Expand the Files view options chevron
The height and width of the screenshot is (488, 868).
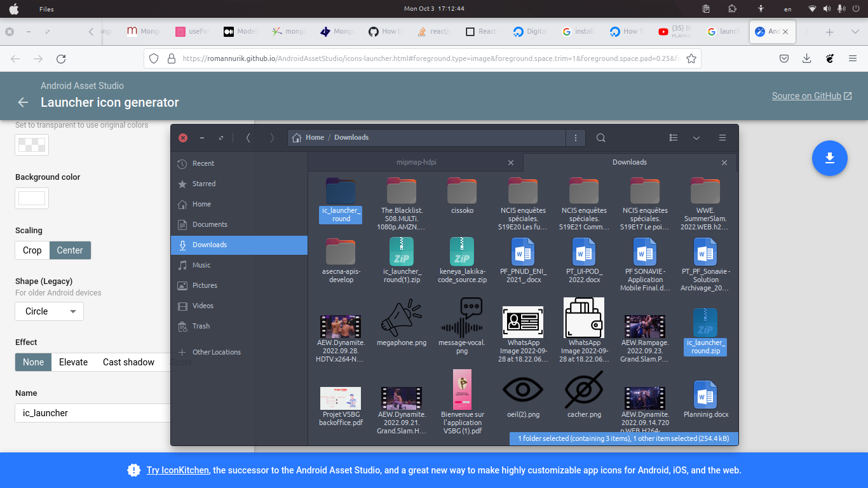(x=696, y=138)
